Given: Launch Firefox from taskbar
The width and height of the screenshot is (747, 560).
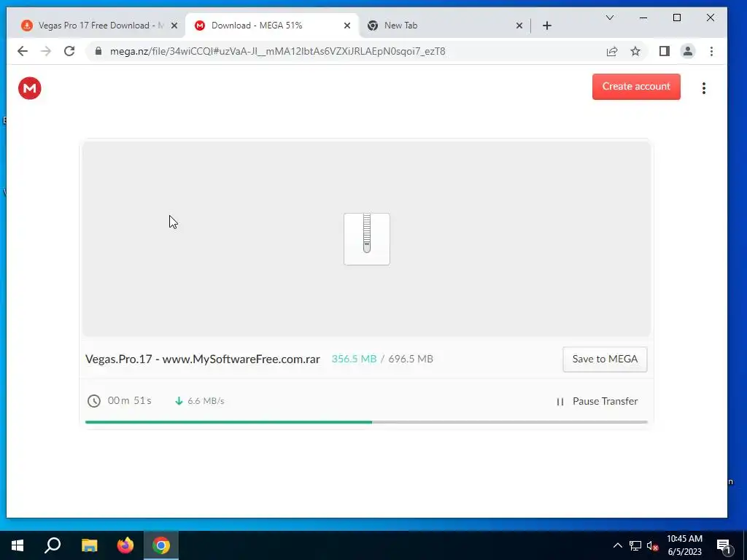Looking at the screenshot, I should coord(125,545).
